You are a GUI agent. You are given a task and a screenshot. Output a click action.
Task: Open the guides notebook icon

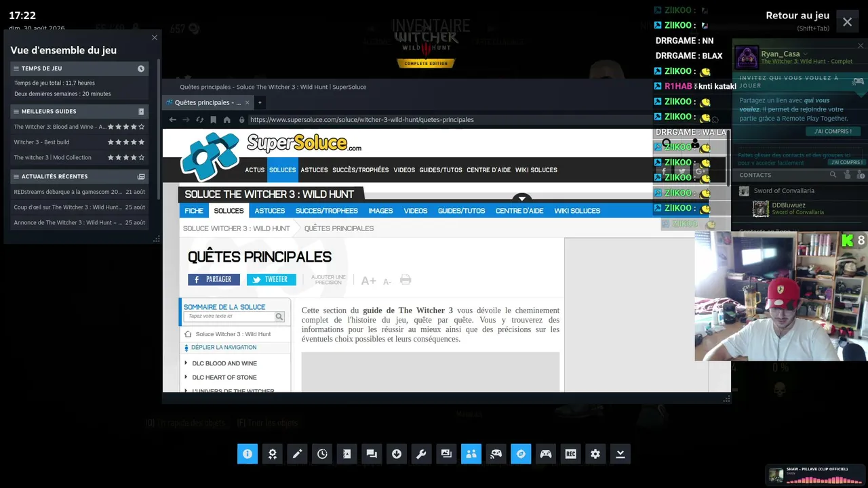click(x=347, y=454)
